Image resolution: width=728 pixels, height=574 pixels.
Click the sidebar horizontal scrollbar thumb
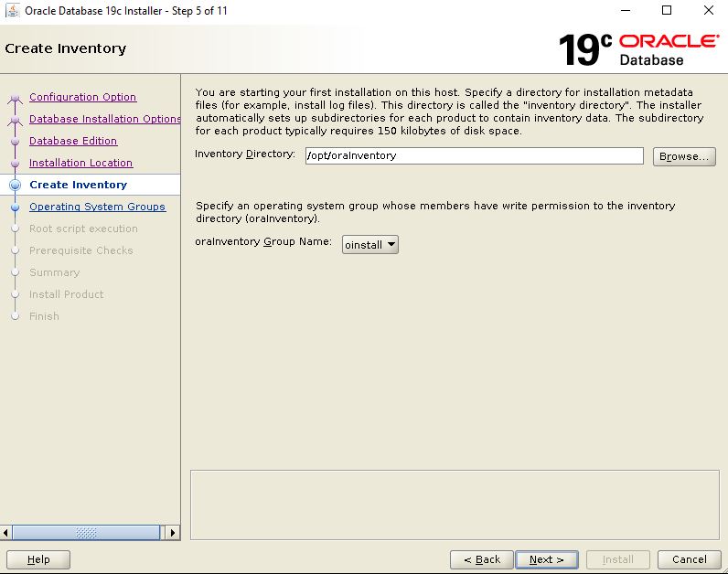tap(86, 532)
